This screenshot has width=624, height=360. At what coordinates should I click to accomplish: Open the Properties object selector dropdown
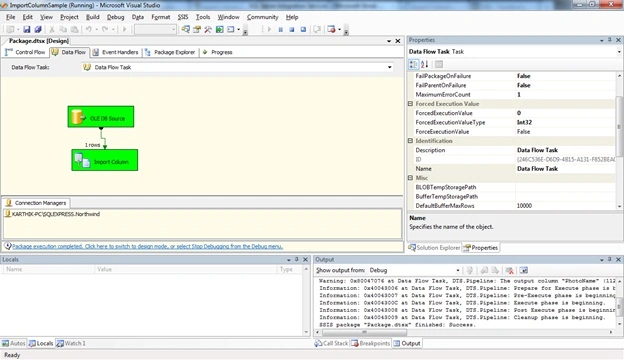(619, 52)
